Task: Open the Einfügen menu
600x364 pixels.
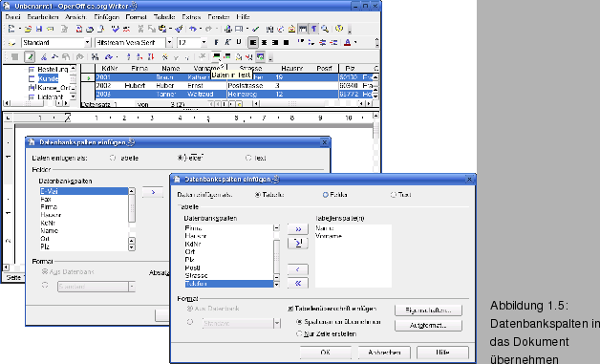Action: pos(106,17)
